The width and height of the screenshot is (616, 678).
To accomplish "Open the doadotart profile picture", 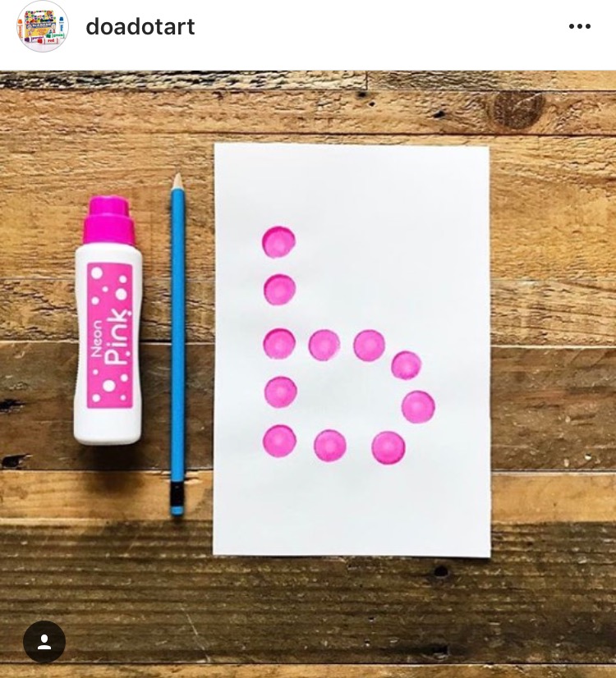I will pyautogui.click(x=43, y=26).
